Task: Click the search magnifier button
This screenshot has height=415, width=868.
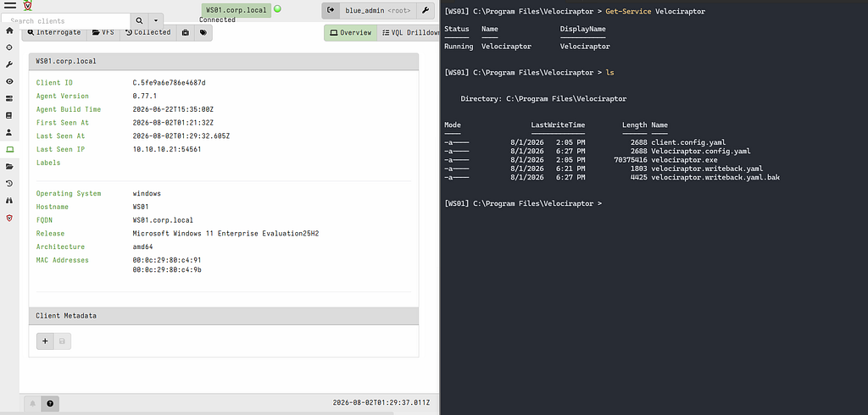Action: [140, 20]
